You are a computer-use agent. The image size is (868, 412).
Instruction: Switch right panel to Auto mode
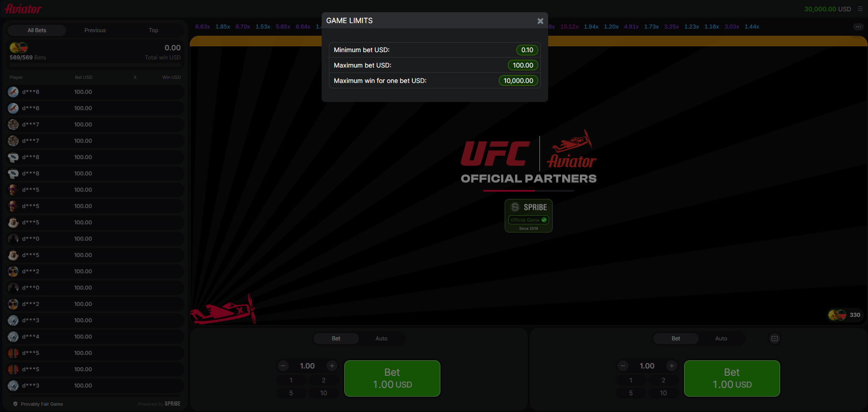coord(721,339)
